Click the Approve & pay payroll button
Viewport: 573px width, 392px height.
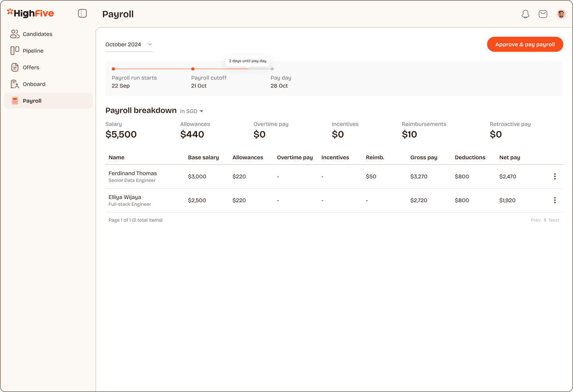[x=525, y=44]
